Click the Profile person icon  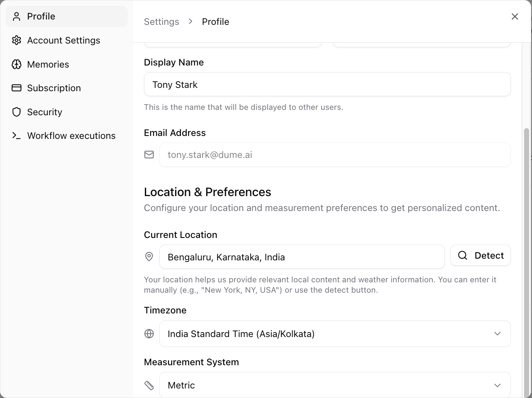tap(16, 16)
